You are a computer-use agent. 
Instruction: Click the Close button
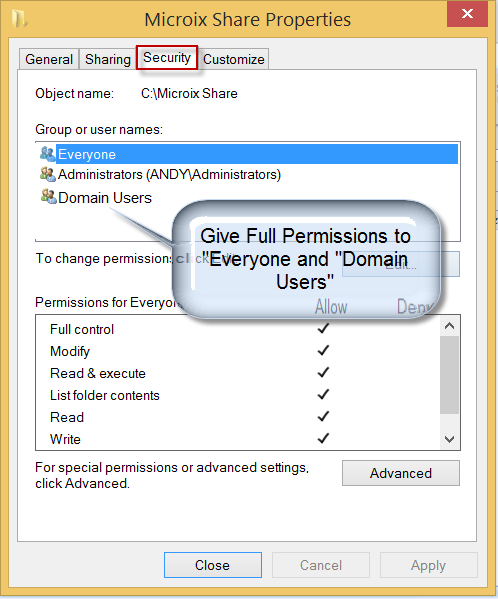click(213, 565)
